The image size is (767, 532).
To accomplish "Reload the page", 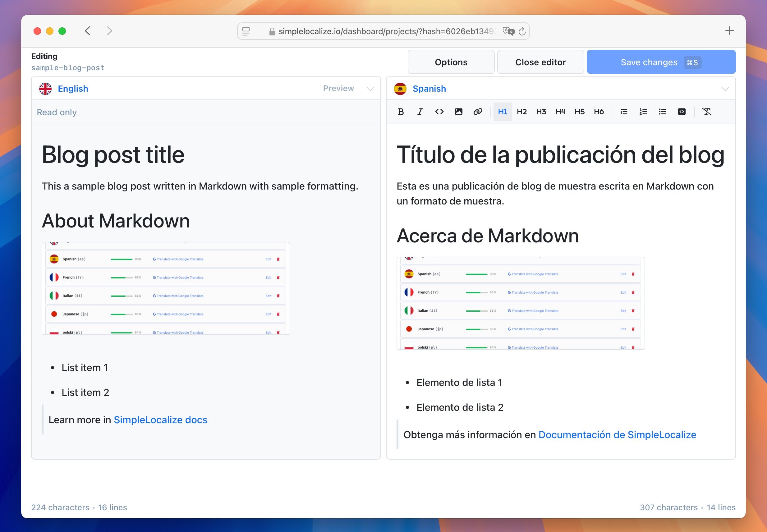I will click(x=522, y=31).
